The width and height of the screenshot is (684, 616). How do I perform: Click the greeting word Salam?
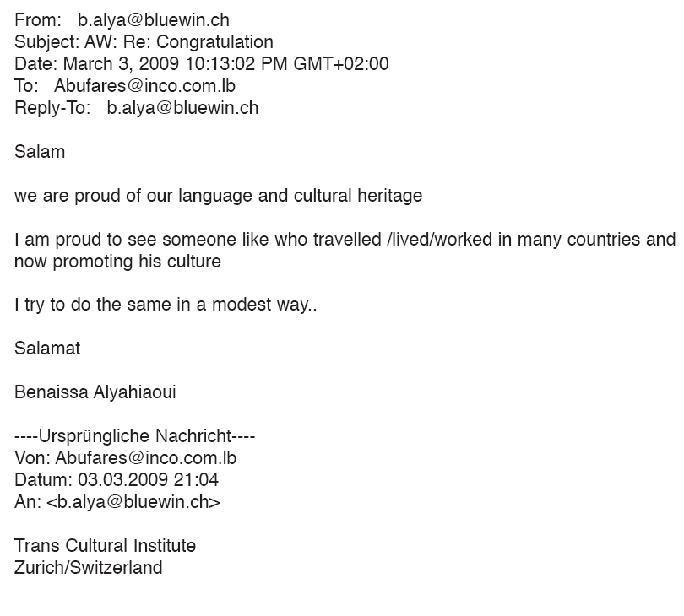(x=40, y=152)
